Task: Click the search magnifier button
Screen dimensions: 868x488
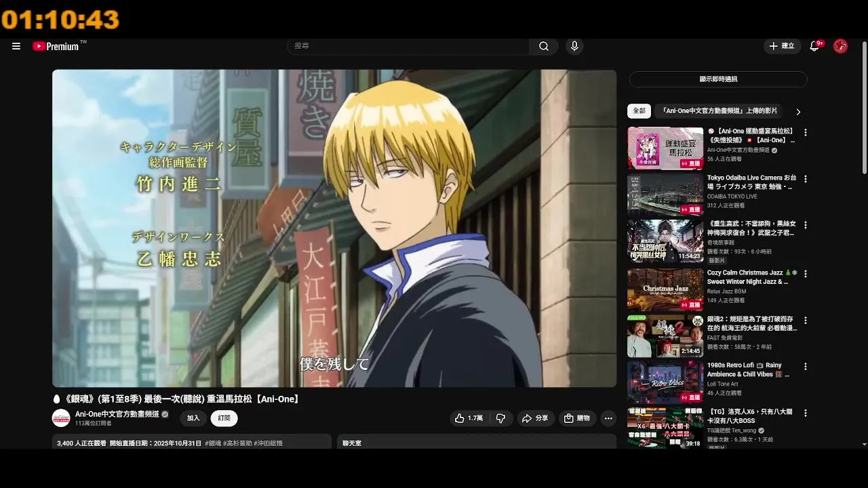Action: pyautogui.click(x=544, y=46)
